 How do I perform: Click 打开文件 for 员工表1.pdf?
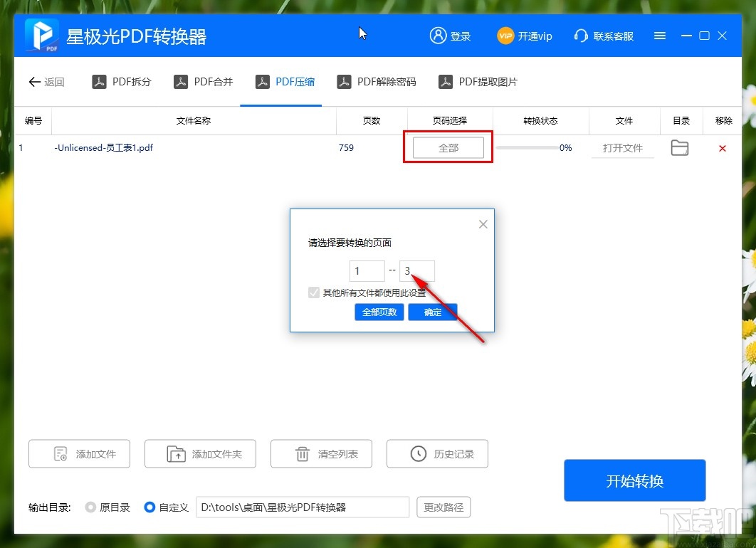[x=622, y=148]
